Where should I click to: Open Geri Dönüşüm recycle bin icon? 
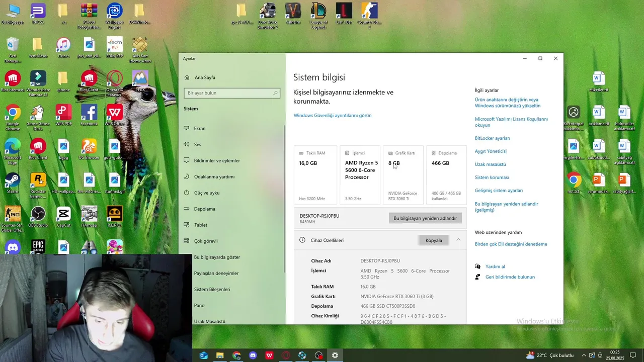(13, 50)
